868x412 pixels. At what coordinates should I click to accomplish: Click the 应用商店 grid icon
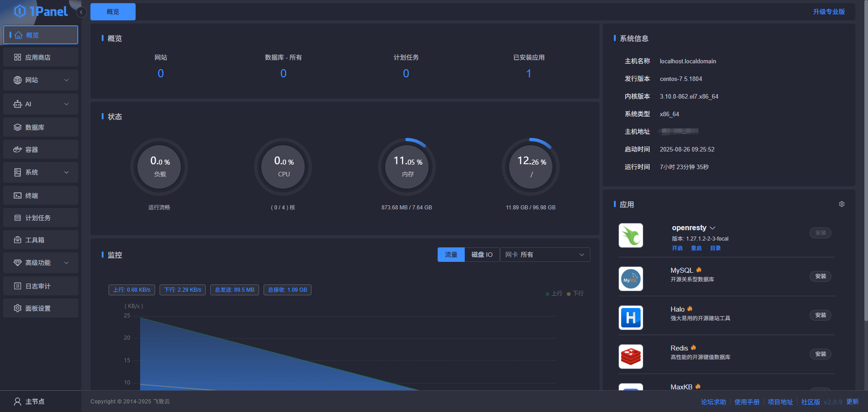pos(18,57)
